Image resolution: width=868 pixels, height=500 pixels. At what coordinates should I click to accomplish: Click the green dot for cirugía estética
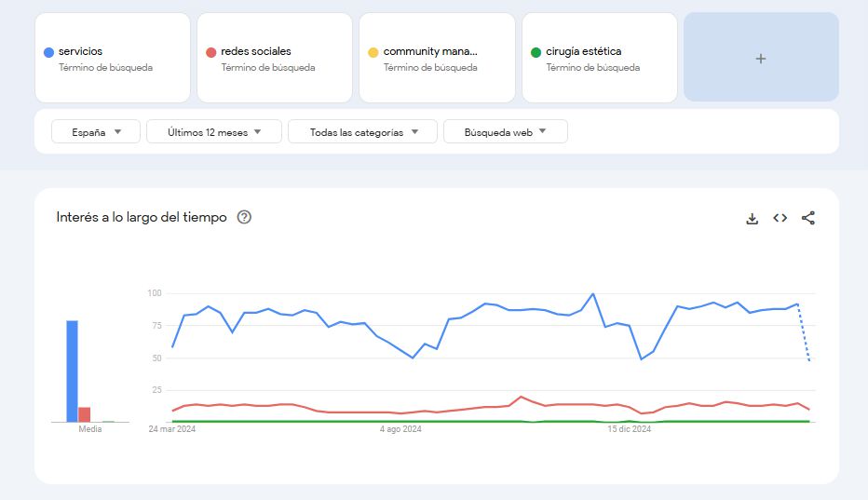point(536,52)
